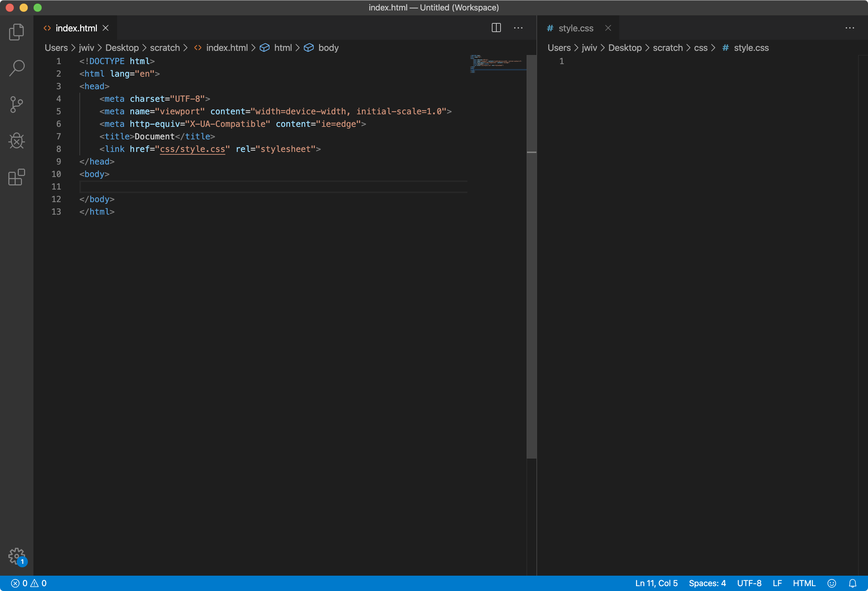The image size is (868, 591).
Task: Expand the index.html breadcrumb path
Action: 227,47
